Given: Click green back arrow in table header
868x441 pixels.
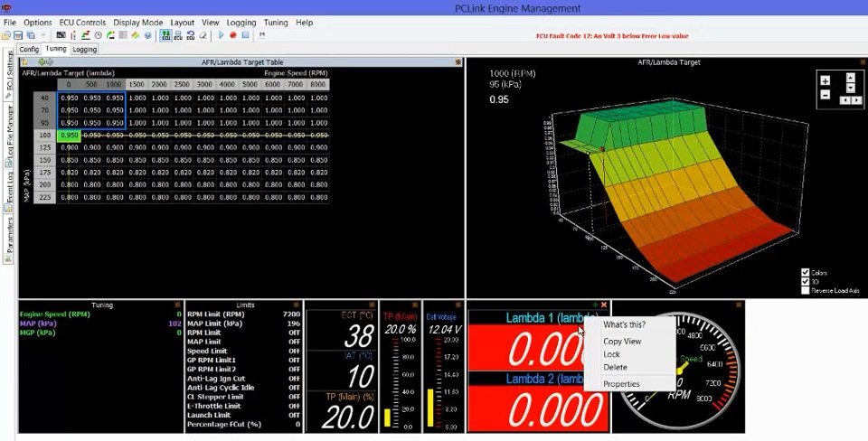Looking at the screenshot, I should pos(42,62).
